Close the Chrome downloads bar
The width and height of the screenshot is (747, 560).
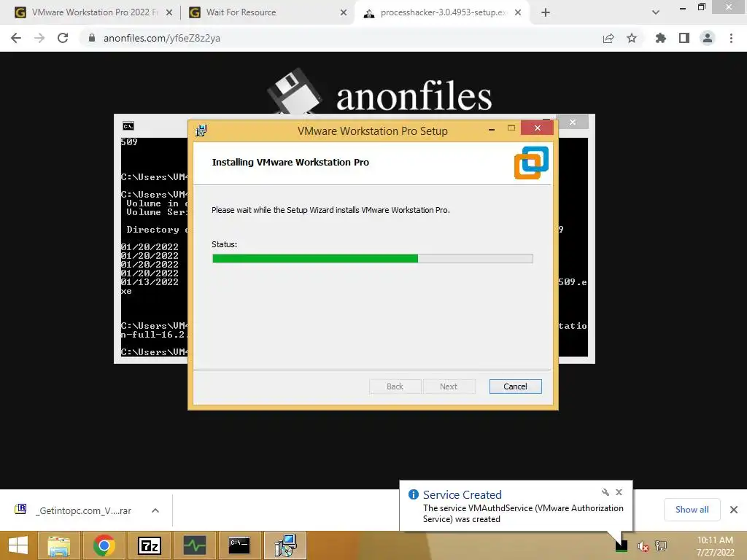click(x=734, y=510)
